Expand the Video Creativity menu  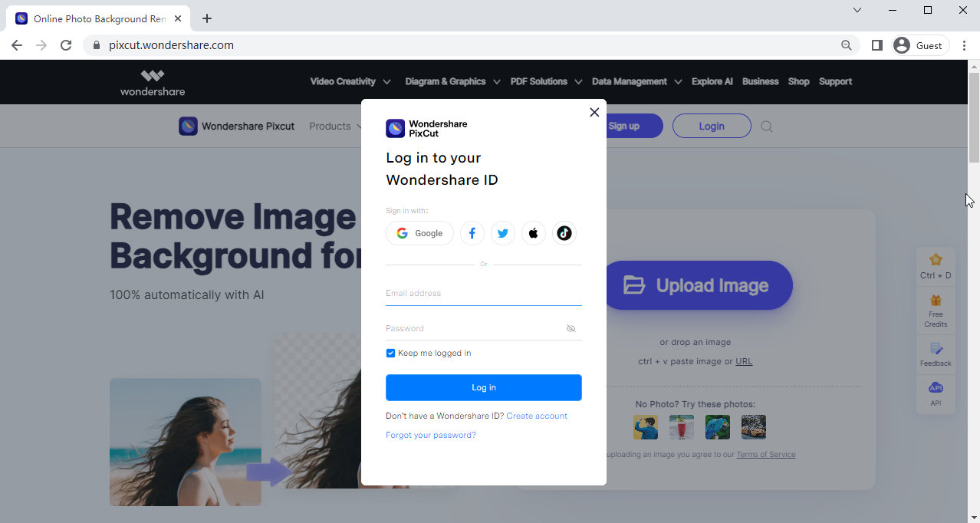click(350, 81)
